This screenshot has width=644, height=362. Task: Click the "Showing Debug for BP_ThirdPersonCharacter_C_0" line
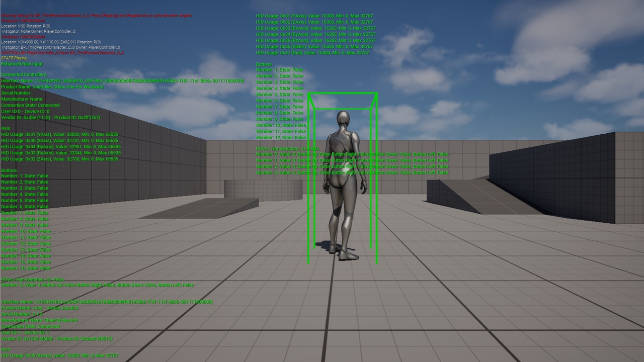(97, 16)
